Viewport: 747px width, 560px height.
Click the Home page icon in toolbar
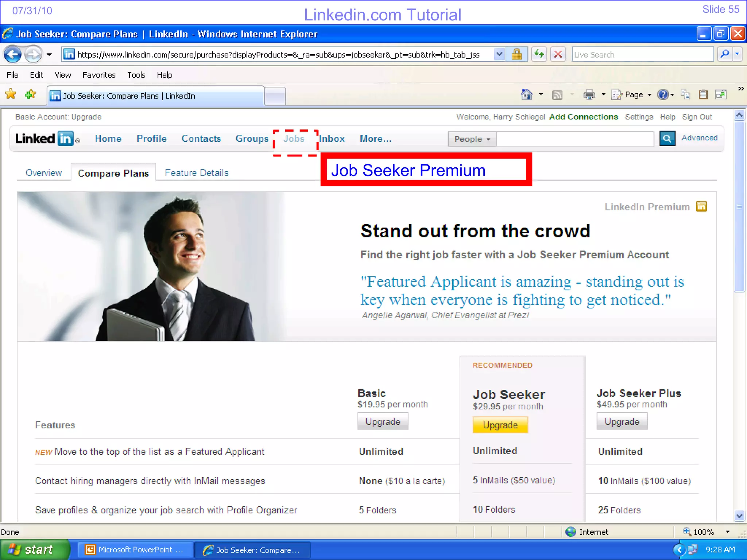pos(526,95)
